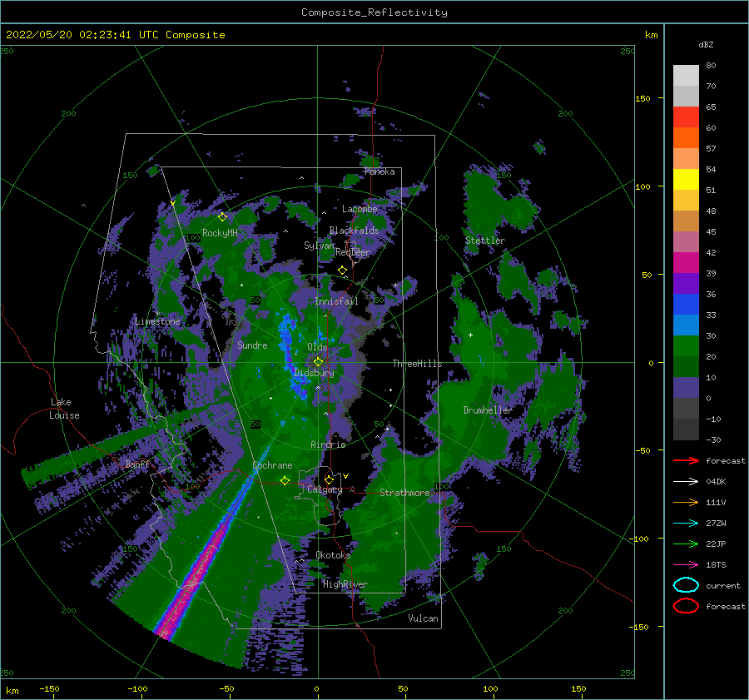Click the light grey 80–70 dBZ swatch
Image resolution: width=749 pixels, height=700 pixels.
pyautogui.click(x=686, y=76)
